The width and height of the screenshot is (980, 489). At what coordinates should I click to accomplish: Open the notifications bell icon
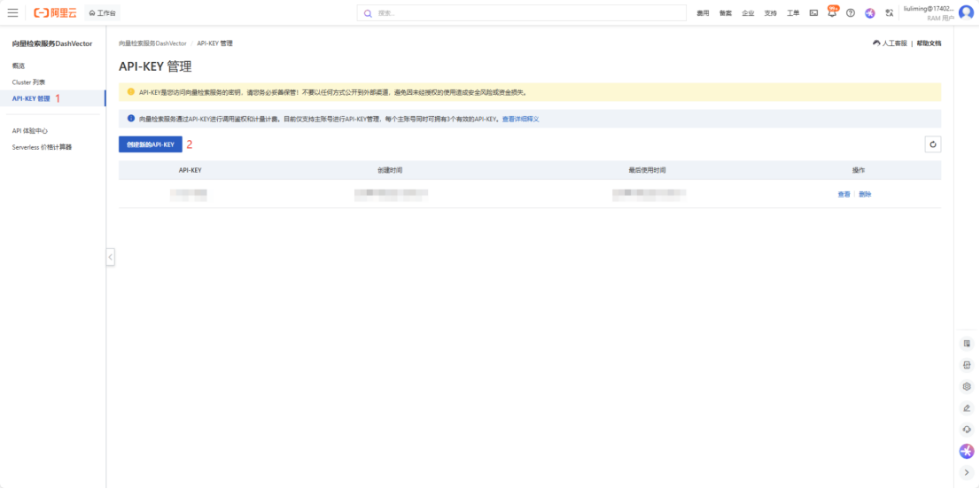[x=832, y=13]
